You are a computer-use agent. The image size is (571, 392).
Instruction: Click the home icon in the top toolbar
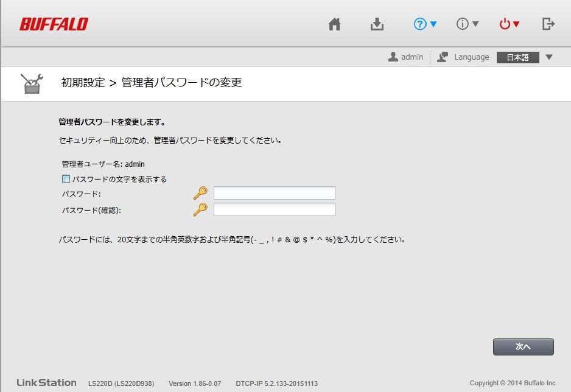pyautogui.click(x=334, y=24)
